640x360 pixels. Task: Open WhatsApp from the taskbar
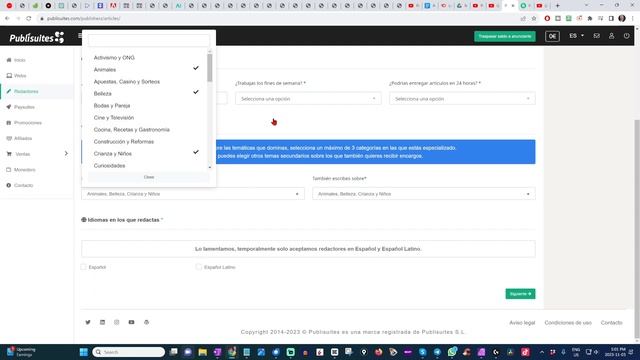tap(452, 352)
